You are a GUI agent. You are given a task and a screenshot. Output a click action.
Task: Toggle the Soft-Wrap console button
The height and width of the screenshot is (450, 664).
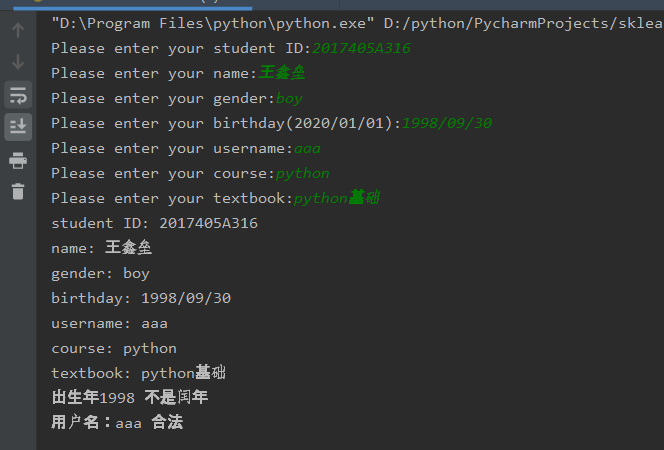click(x=18, y=94)
